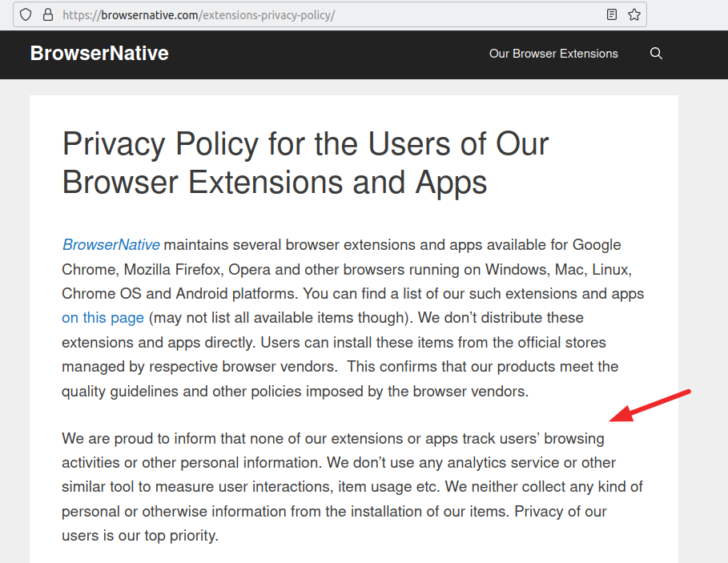Image resolution: width=728 pixels, height=563 pixels.
Task: Bookmark this page with the star icon
Action: tap(634, 14)
